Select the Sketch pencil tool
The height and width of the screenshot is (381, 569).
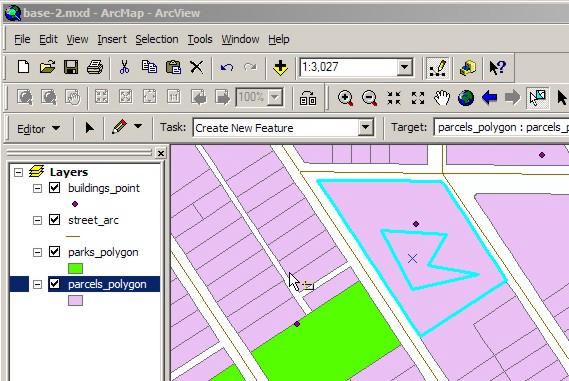[x=120, y=127]
